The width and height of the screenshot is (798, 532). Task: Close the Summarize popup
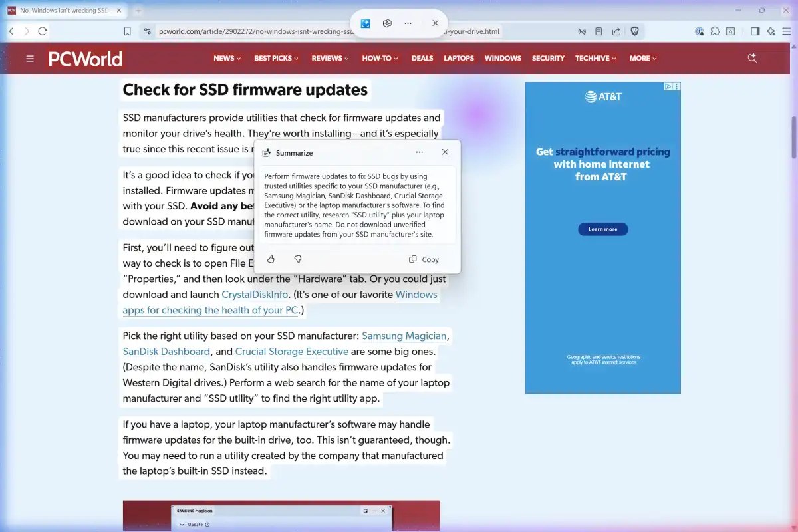445,152
